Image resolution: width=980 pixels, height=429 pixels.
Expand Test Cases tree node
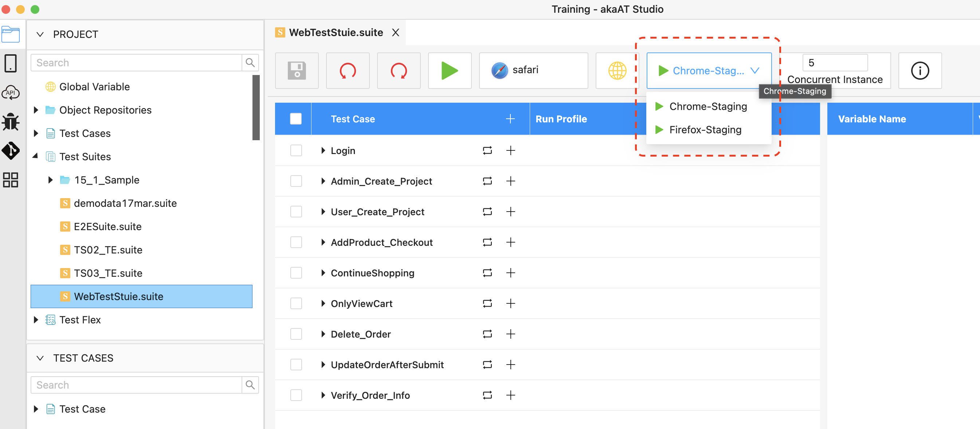pos(36,134)
